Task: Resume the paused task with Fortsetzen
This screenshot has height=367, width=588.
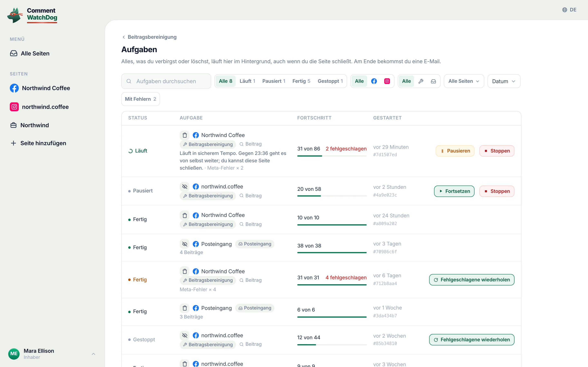Action: [x=454, y=191]
